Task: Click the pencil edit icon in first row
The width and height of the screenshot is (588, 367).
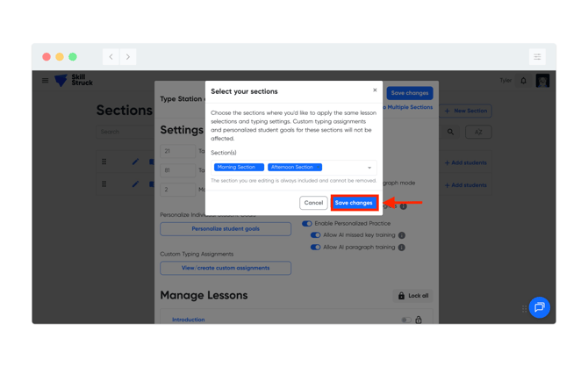Action: pos(135,162)
